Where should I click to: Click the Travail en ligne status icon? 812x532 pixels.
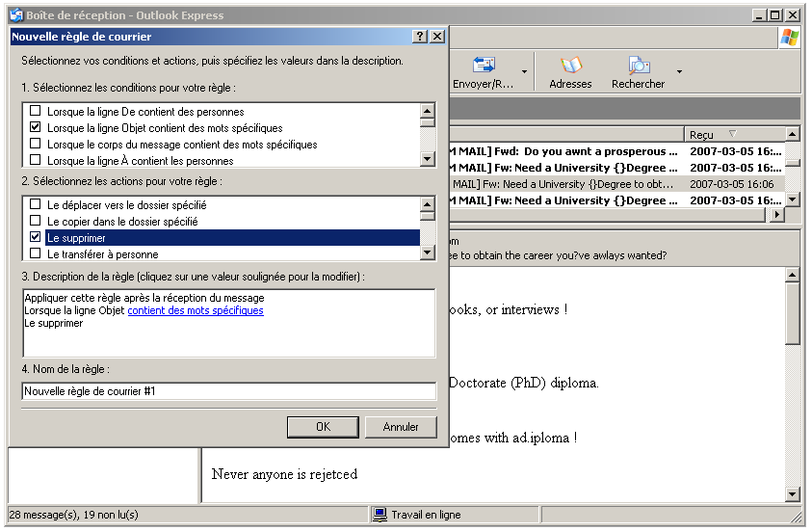click(x=380, y=515)
